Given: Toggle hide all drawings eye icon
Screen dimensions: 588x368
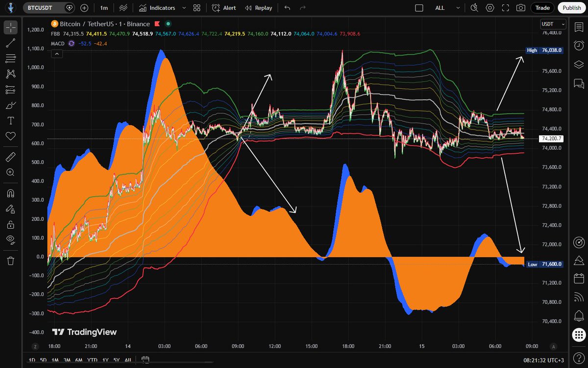Looking at the screenshot, I should tap(10, 239).
